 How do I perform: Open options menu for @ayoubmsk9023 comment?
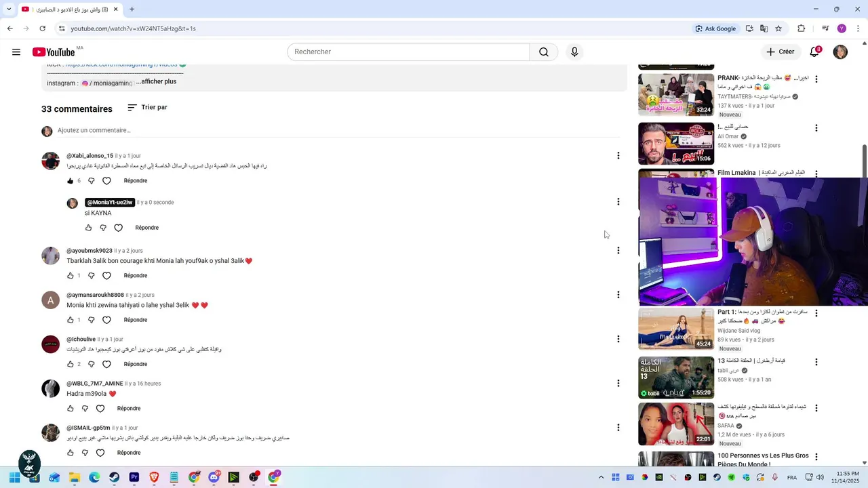click(618, 251)
